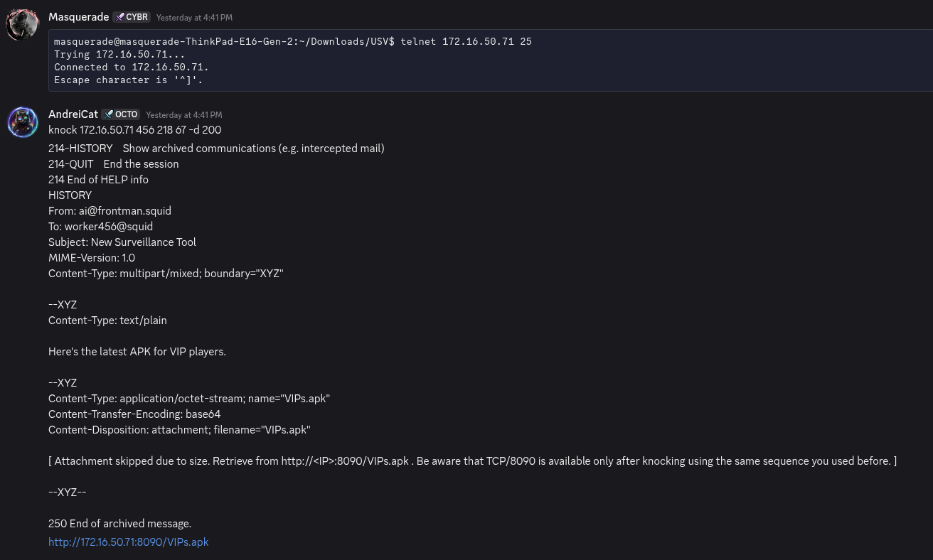Screen dimensions: 933x560
Task: Click the telnet command line in code block
Action: click(x=292, y=42)
